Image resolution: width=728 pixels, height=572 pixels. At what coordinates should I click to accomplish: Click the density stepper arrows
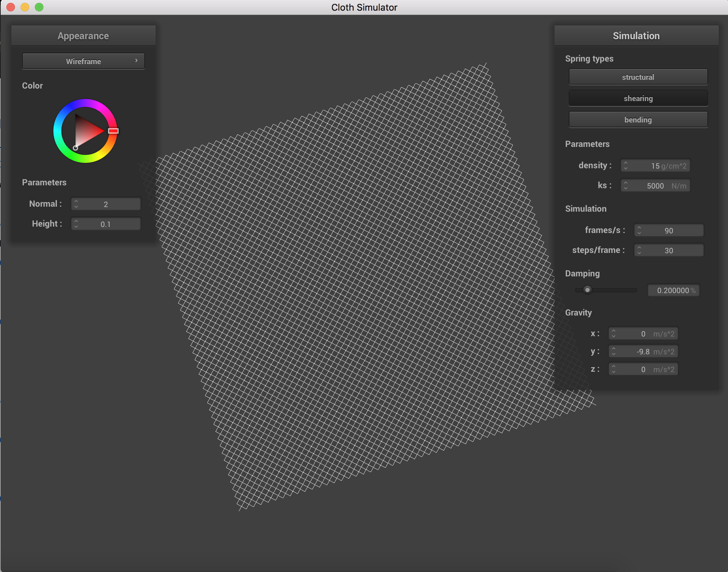626,166
